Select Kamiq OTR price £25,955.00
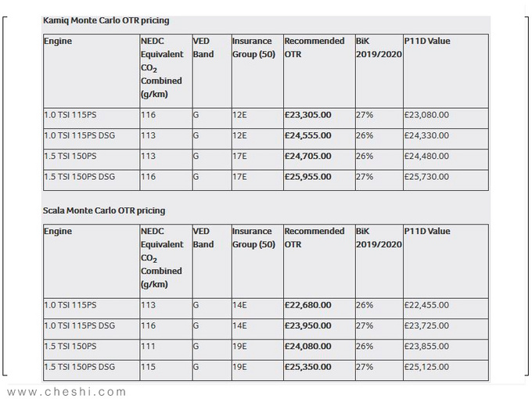Viewport: 532px width, 399px height. pyautogui.click(x=307, y=177)
